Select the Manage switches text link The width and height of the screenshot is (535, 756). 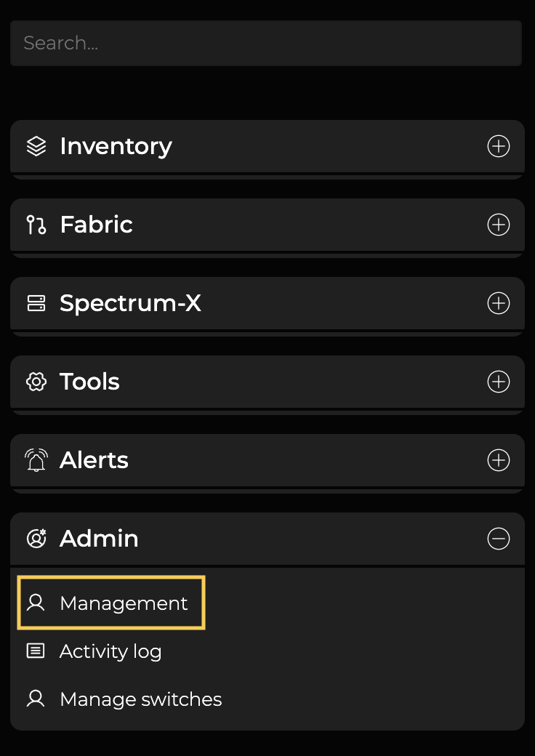click(141, 699)
